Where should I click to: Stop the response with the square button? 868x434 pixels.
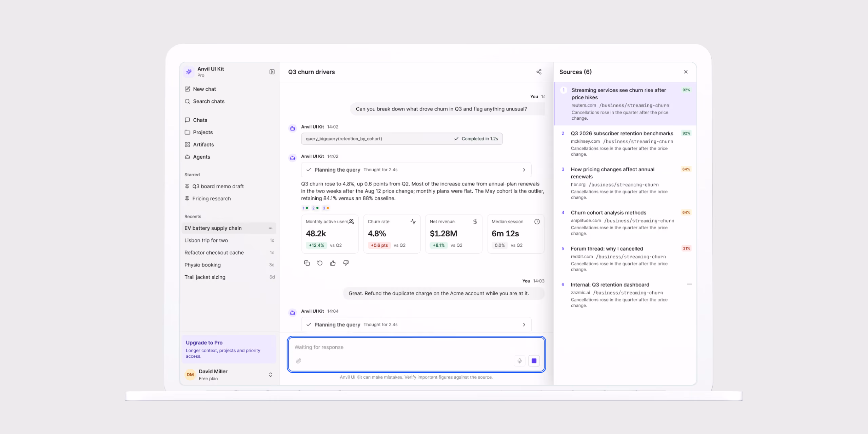point(534,361)
